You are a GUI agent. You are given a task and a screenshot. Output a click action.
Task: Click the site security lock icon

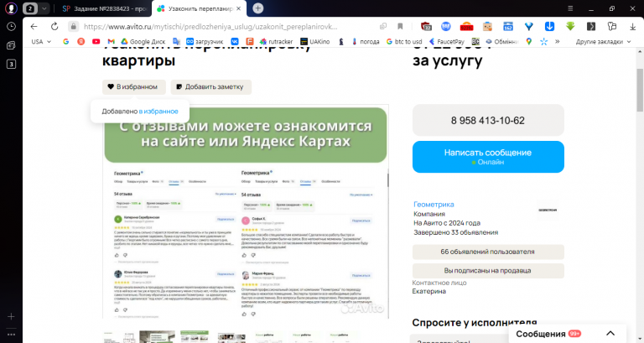coord(73,27)
